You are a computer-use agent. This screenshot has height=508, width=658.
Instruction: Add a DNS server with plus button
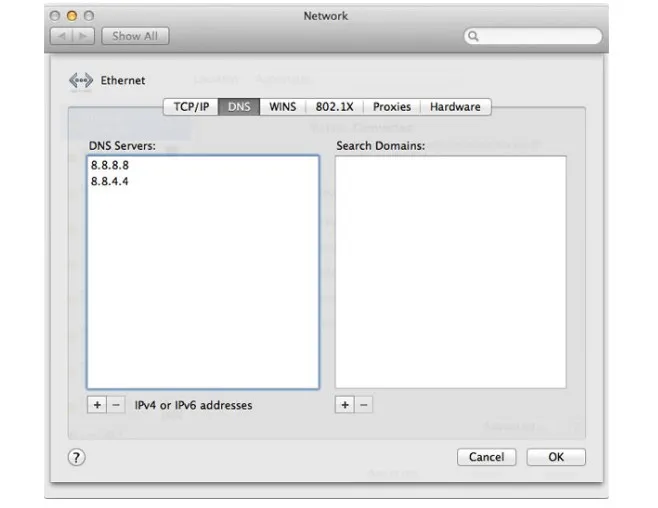[x=97, y=405]
